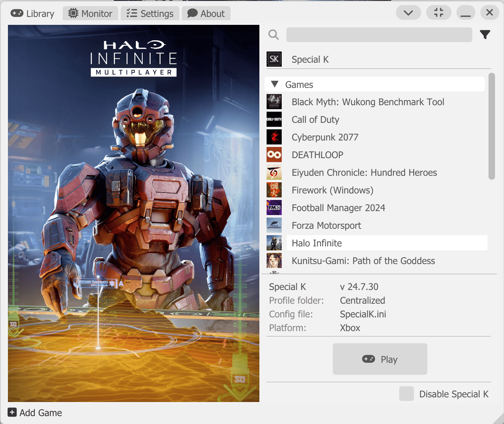Click the Add Game button
Image resolution: width=504 pixels, height=424 pixels.
coord(35,413)
